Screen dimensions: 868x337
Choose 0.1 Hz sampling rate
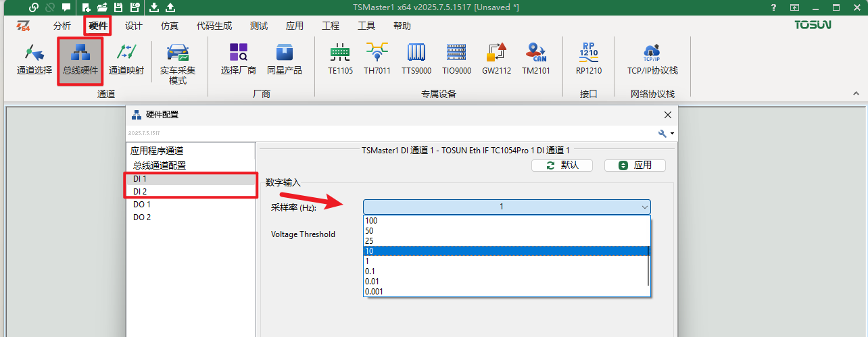[x=506, y=271]
